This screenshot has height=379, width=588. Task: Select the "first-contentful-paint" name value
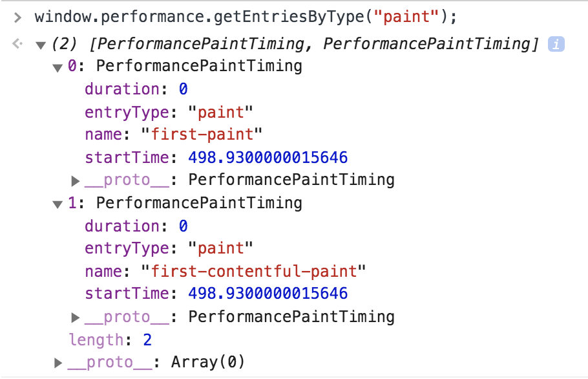[253, 271]
